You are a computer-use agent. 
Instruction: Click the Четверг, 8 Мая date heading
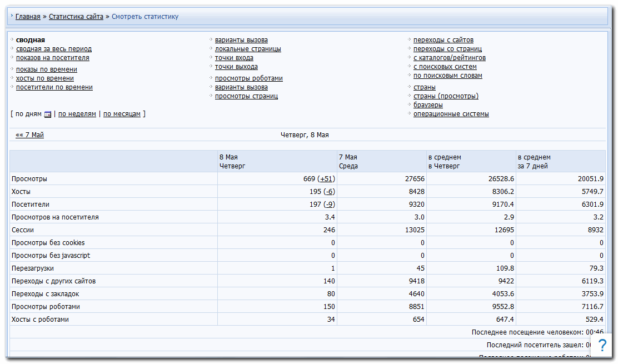305,135
